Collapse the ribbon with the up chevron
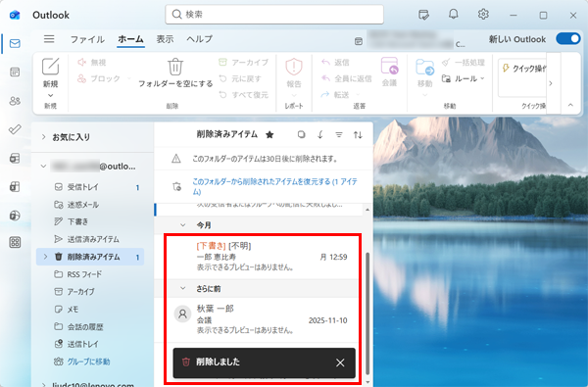588x387 pixels. click(x=570, y=105)
